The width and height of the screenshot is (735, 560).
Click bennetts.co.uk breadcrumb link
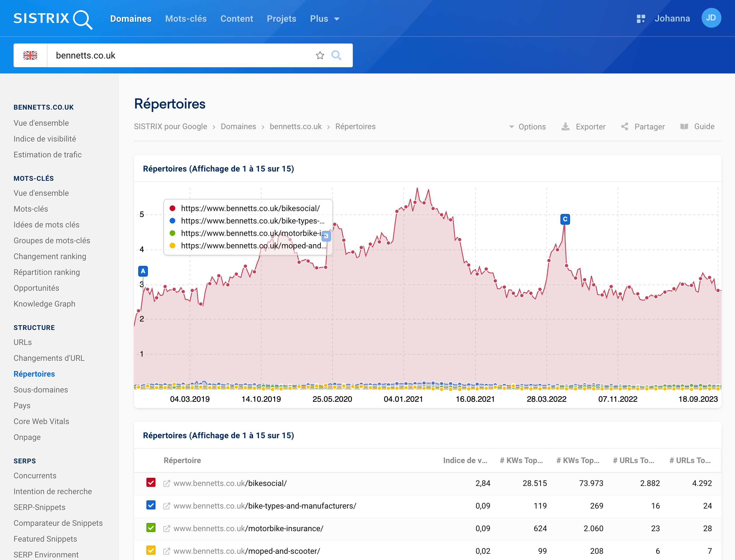tap(296, 127)
